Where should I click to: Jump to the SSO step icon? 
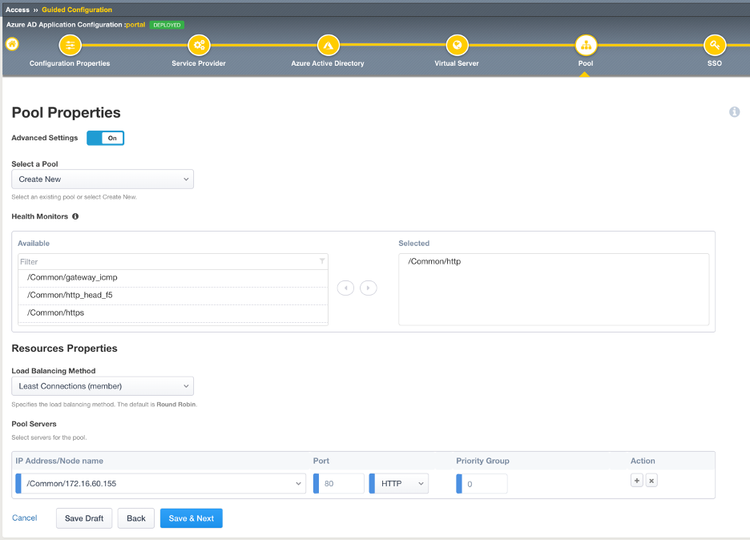(x=714, y=46)
